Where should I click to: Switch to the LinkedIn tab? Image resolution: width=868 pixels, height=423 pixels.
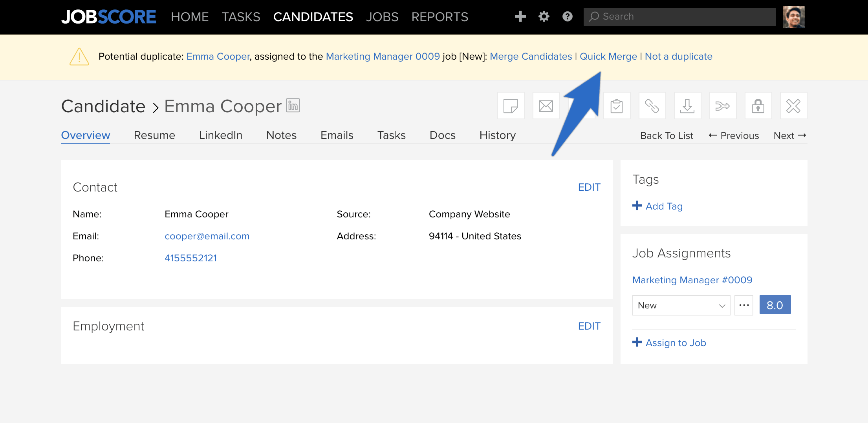(221, 135)
